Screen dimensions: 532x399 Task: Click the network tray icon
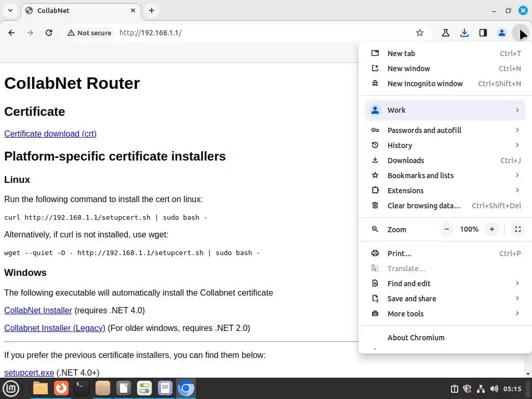[x=481, y=389]
